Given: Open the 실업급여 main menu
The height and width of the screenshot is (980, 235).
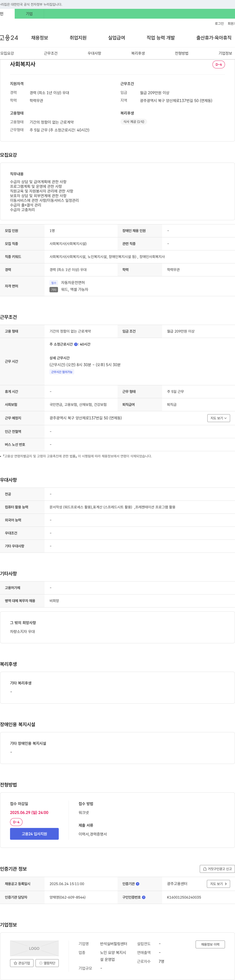Looking at the screenshot, I should click(117, 38).
